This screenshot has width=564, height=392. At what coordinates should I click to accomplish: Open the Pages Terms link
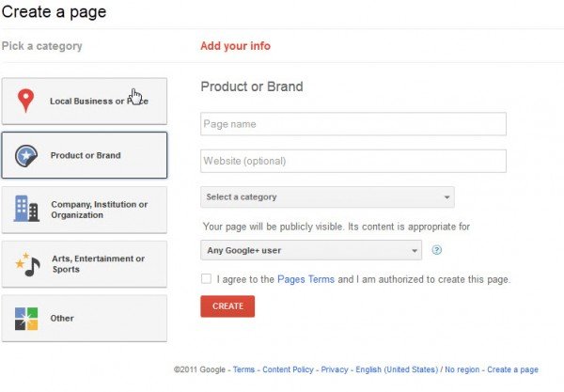(305, 279)
